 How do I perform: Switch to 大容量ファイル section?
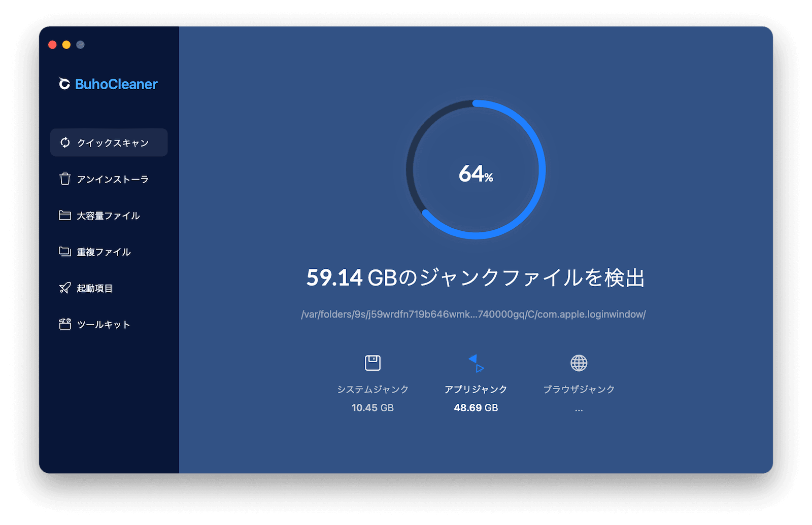pos(108,215)
